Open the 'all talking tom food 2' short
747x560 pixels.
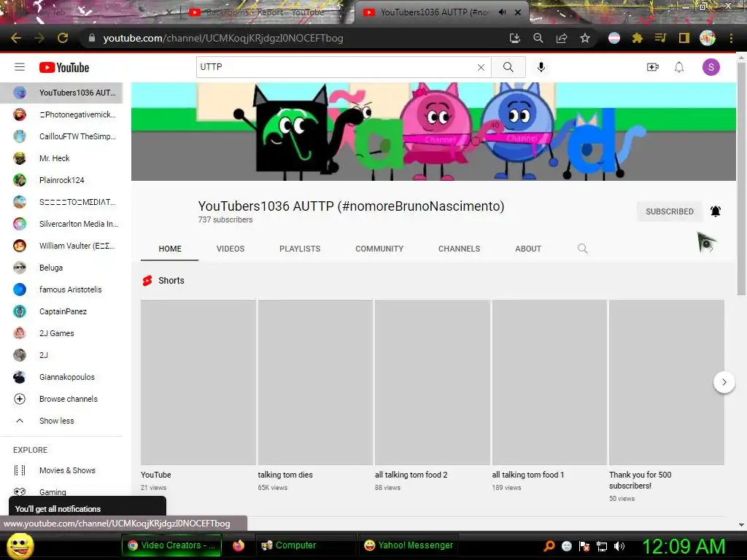pyautogui.click(x=432, y=382)
